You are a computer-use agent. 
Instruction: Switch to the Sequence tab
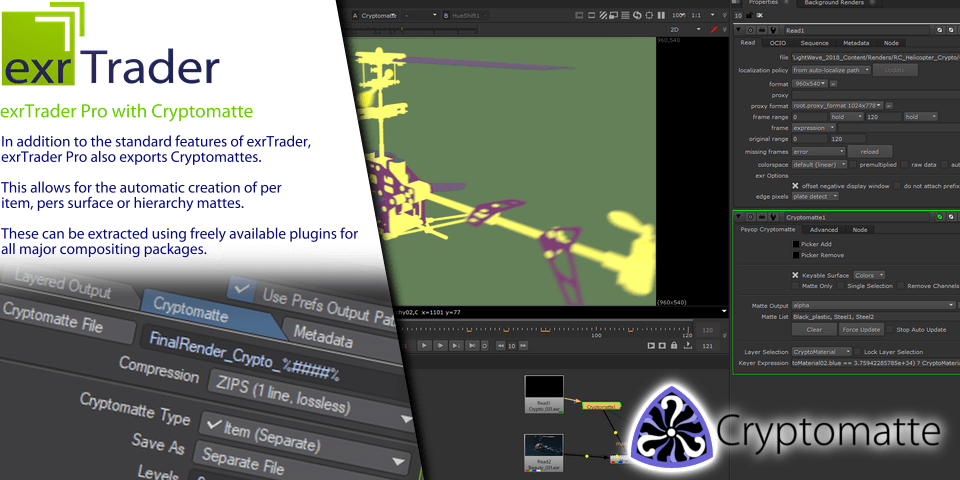tap(814, 43)
